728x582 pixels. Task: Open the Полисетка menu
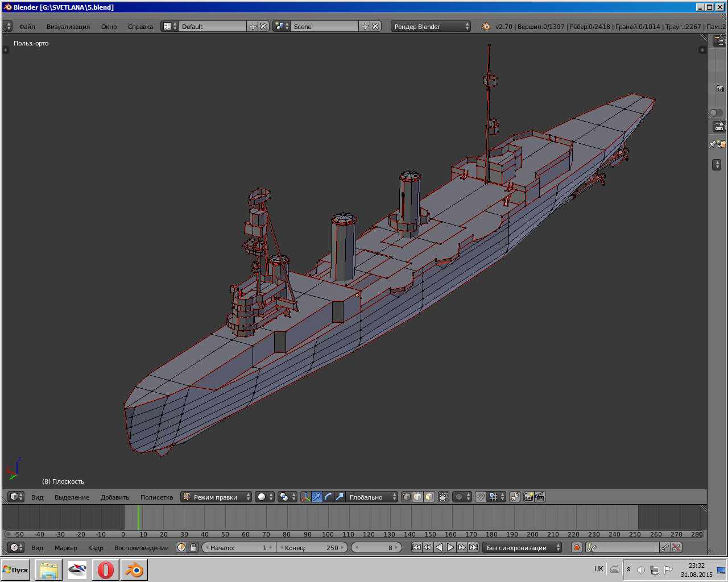[x=156, y=497]
